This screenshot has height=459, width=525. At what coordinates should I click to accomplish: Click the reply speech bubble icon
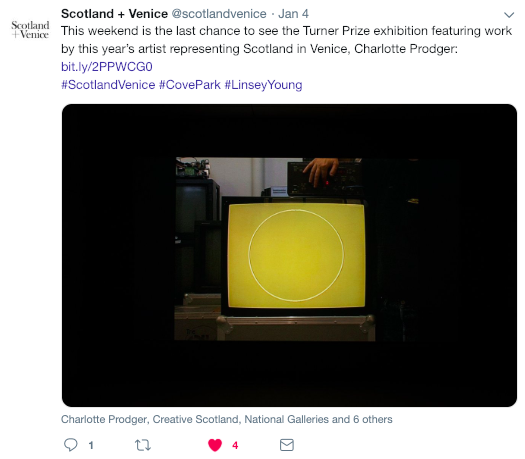(71, 445)
